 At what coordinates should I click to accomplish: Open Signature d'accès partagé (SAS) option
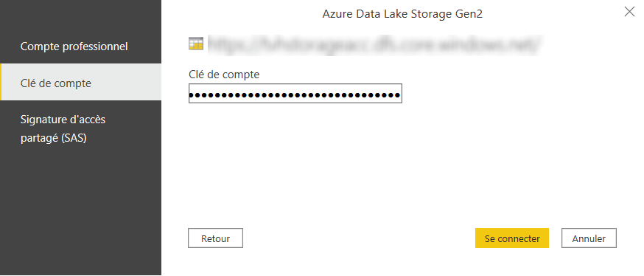pos(81,128)
